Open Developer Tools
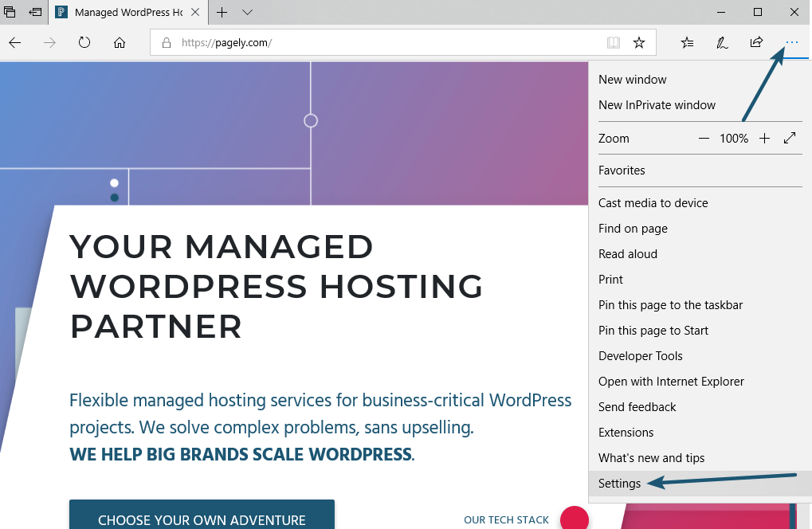812x529 pixels. coord(700,355)
